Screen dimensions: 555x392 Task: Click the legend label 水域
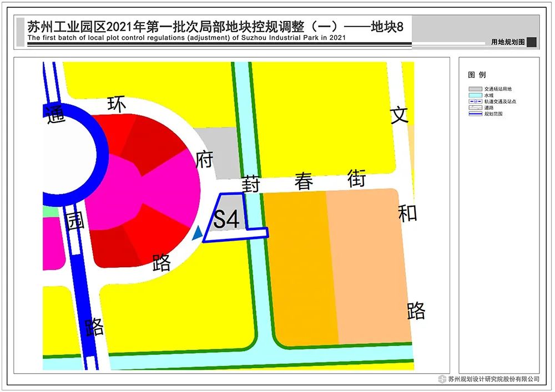tap(489, 95)
